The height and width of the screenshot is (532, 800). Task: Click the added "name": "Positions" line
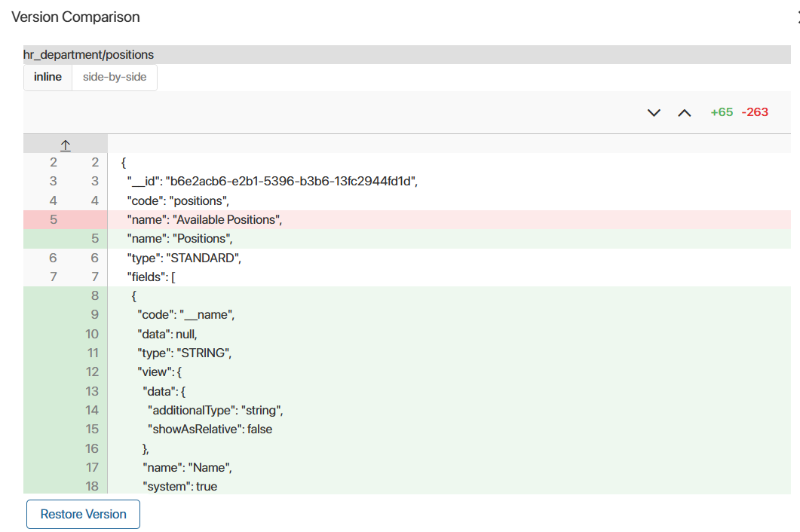pyautogui.click(x=179, y=239)
